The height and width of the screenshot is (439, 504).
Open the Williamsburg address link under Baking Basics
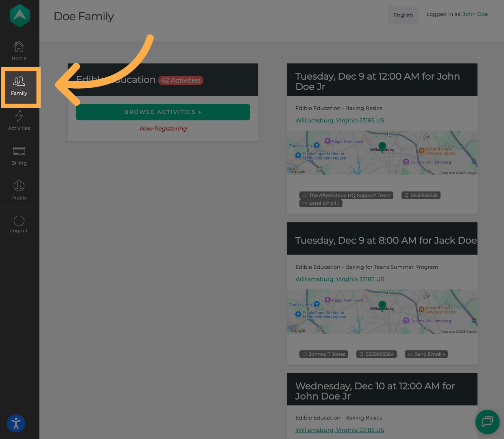[x=339, y=120]
